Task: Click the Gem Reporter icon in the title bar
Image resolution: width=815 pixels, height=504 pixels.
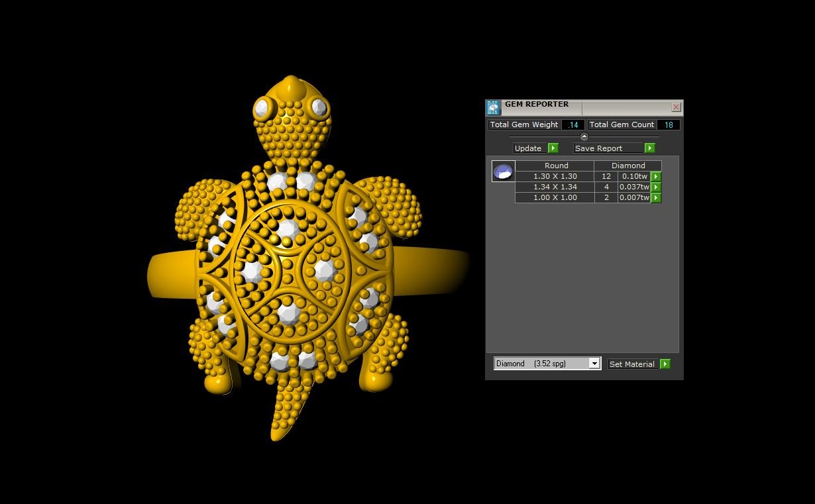Action: click(x=493, y=108)
